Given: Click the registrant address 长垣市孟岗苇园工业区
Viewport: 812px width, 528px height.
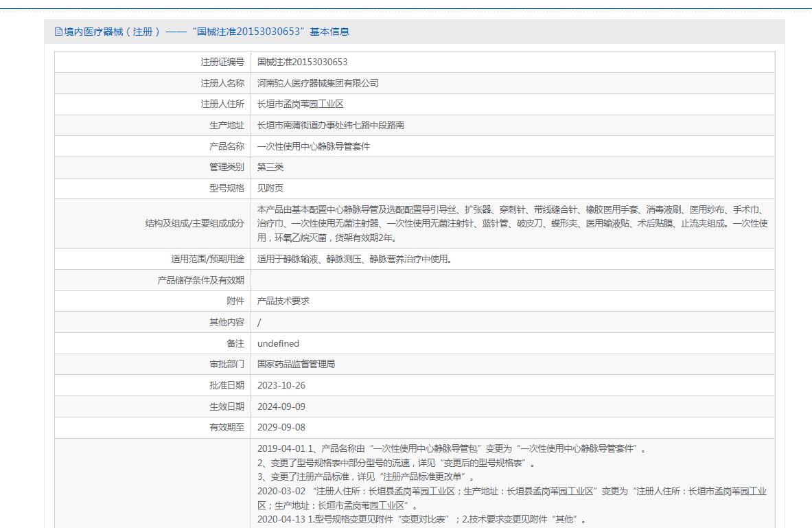Looking at the screenshot, I should pyautogui.click(x=300, y=104).
